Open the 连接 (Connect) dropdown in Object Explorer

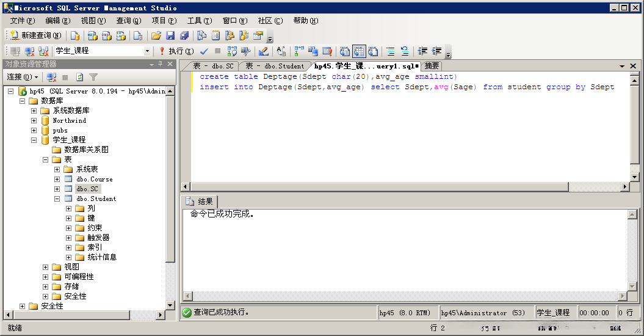[22, 78]
